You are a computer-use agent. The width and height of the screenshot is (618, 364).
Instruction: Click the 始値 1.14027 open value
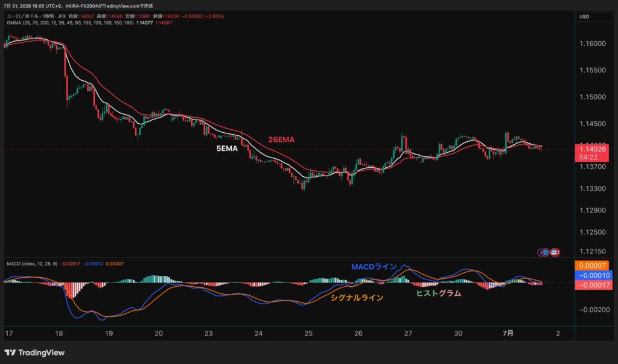click(x=81, y=16)
